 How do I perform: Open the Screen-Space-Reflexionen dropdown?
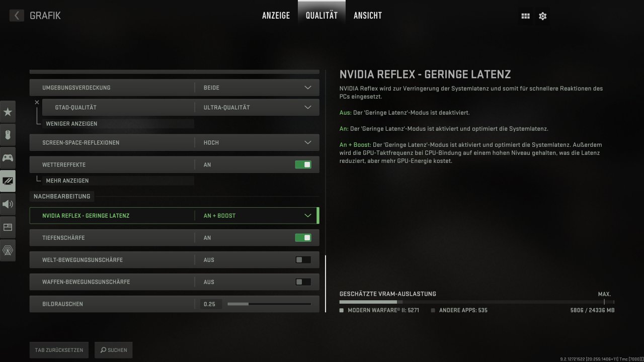[x=174, y=143]
